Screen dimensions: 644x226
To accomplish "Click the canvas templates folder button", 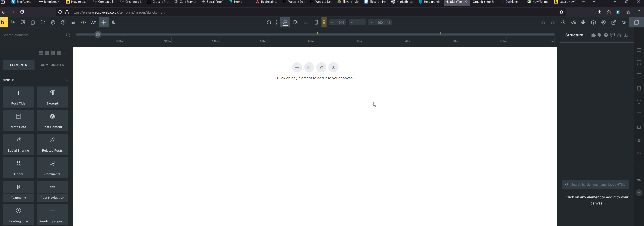I will pyautogui.click(x=321, y=67).
